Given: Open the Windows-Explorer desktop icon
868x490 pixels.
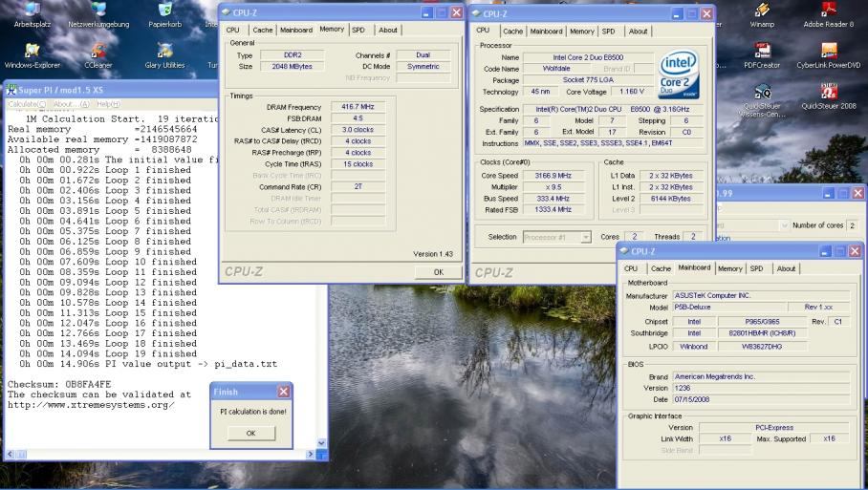Looking at the screenshot, I should point(33,55).
